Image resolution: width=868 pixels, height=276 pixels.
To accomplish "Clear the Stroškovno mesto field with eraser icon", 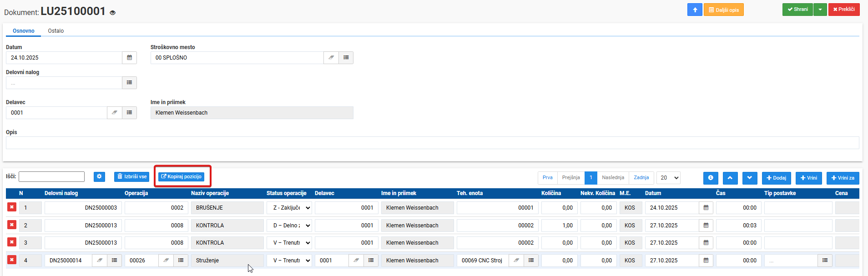I will (x=331, y=58).
